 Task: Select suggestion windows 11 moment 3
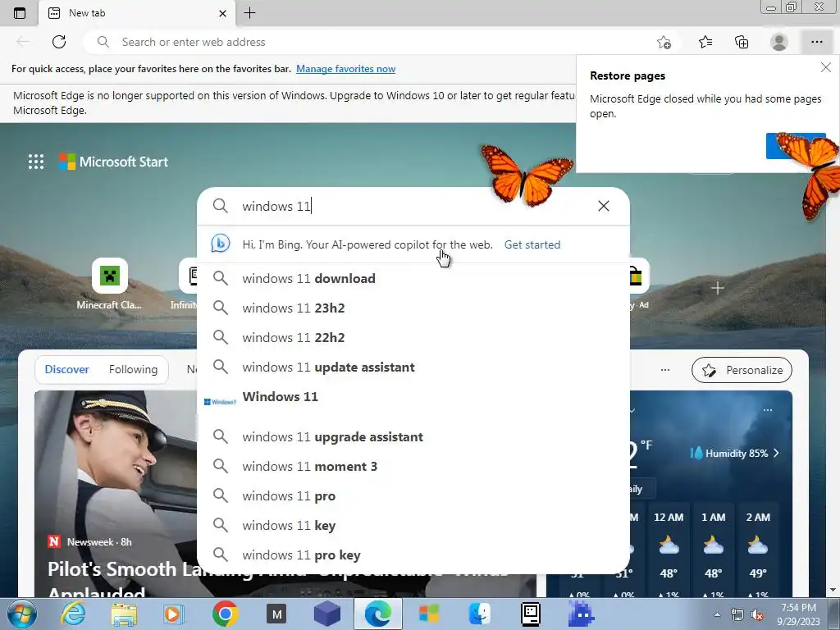(413, 466)
